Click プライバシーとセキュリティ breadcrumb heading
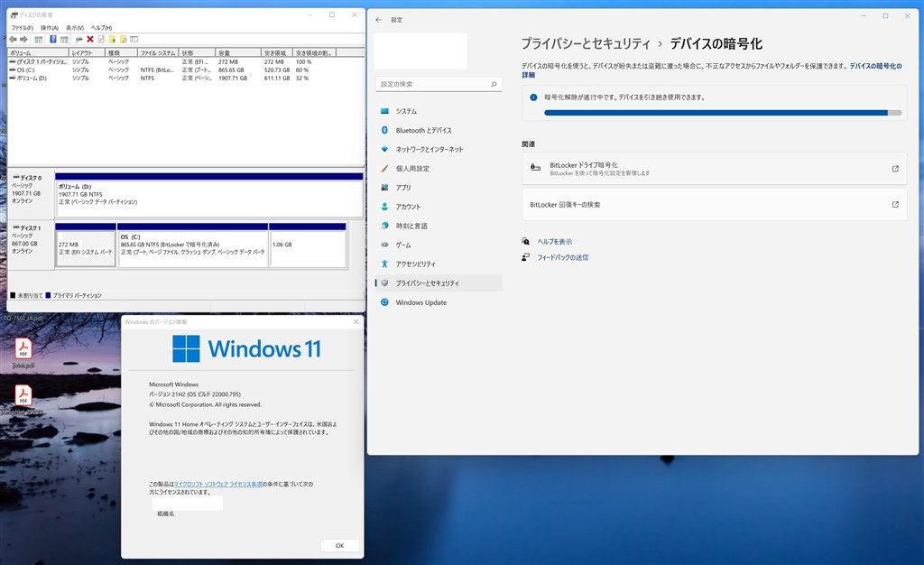This screenshot has width=924, height=565. pyautogui.click(x=585, y=43)
